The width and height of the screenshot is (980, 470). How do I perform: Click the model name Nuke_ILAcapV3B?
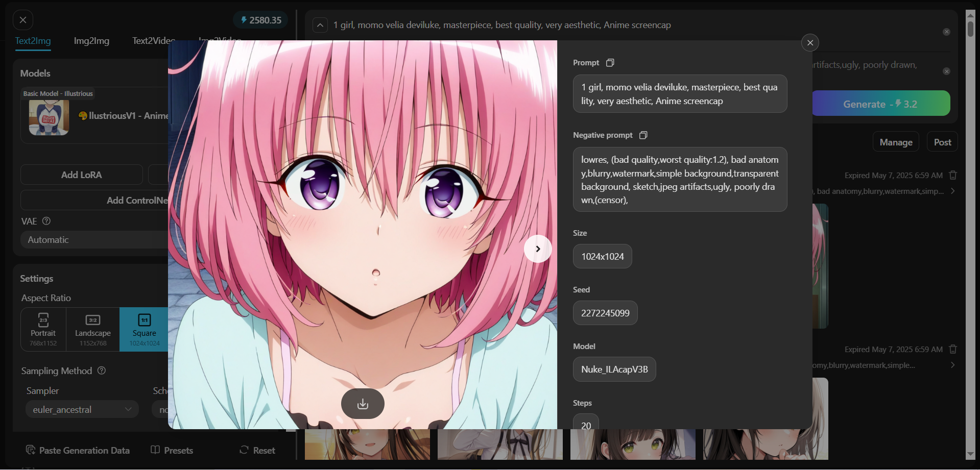tap(614, 369)
